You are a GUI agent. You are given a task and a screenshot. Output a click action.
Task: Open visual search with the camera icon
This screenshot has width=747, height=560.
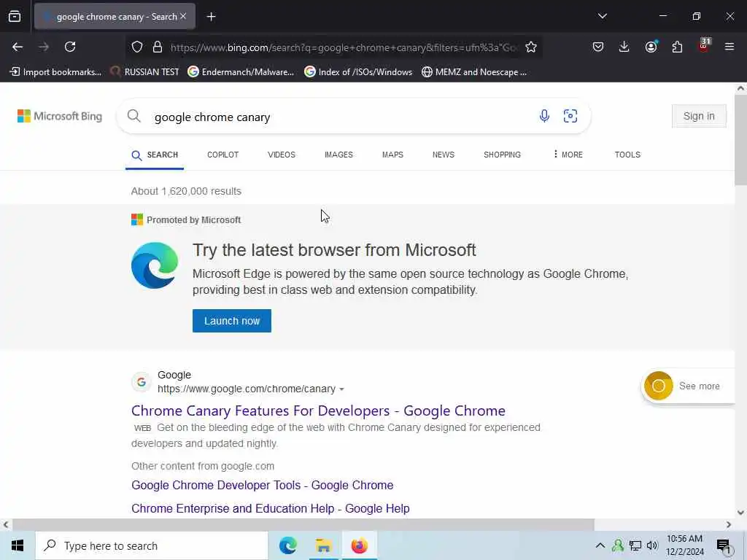(570, 116)
